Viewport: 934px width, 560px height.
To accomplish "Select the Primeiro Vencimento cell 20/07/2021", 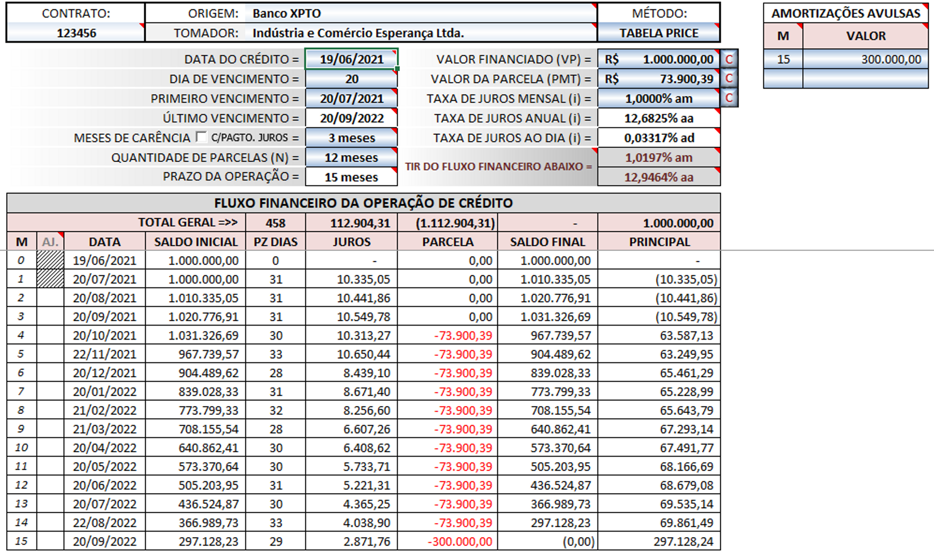I will (x=352, y=99).
